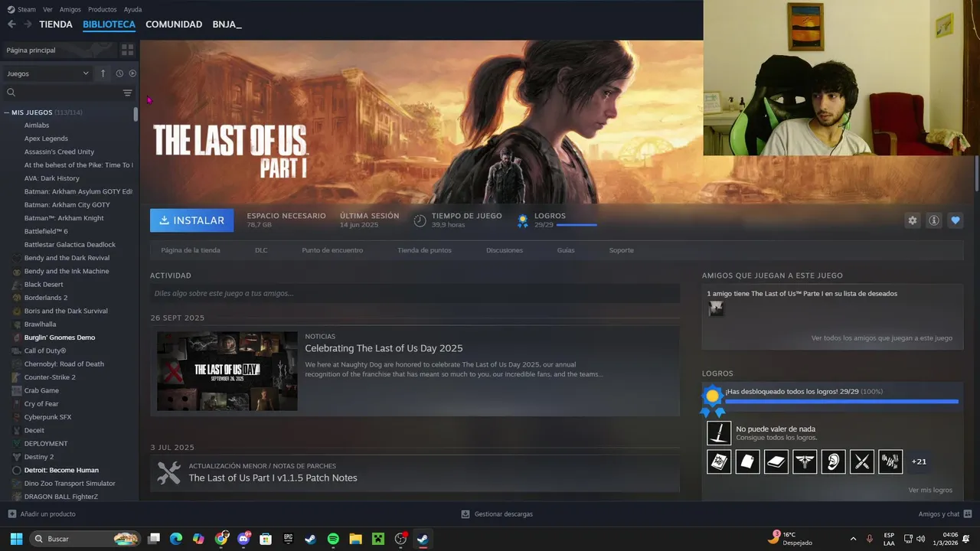
Task: Open Minecraft creeper taskbar icon
Action: pyautogui.click(x=377, y=539)
